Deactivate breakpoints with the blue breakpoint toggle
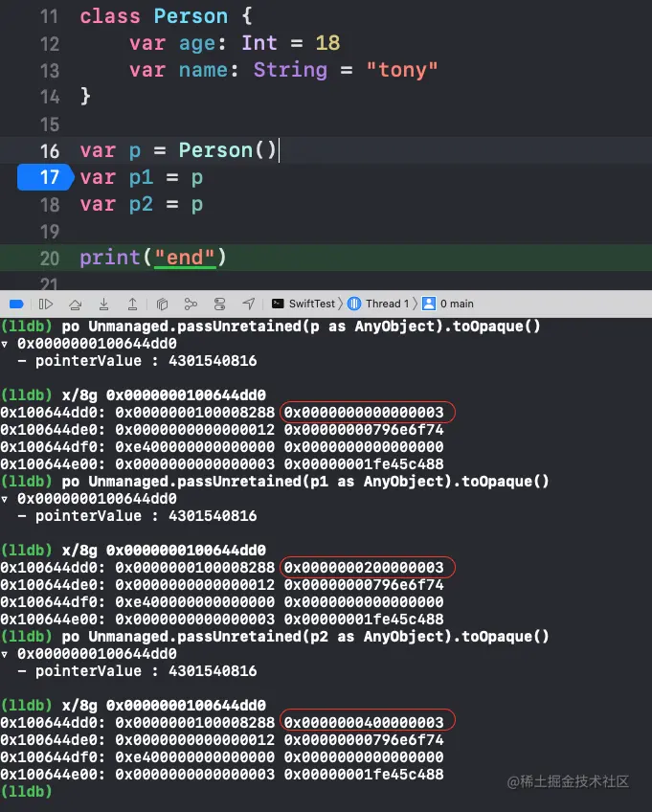 pos(16,304)
